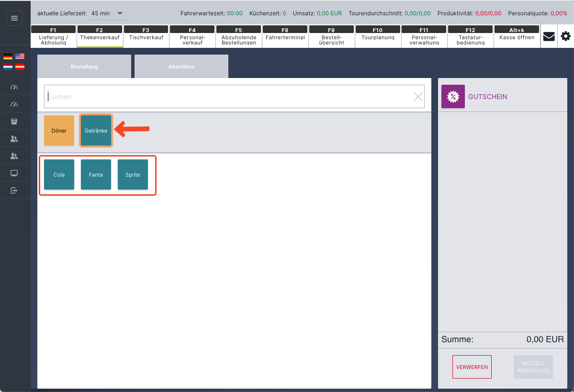Open F5 Abzuholende Bestellungen
Image resolution: width=574 pixels, height=392 pixels.
click(x=239, y=36)
